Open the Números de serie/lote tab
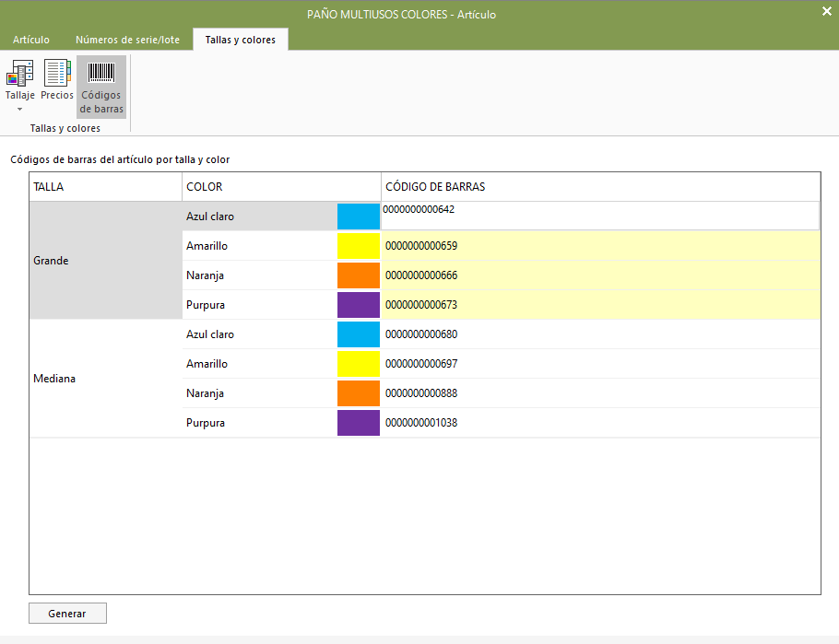839x644 pixels. 127,40
